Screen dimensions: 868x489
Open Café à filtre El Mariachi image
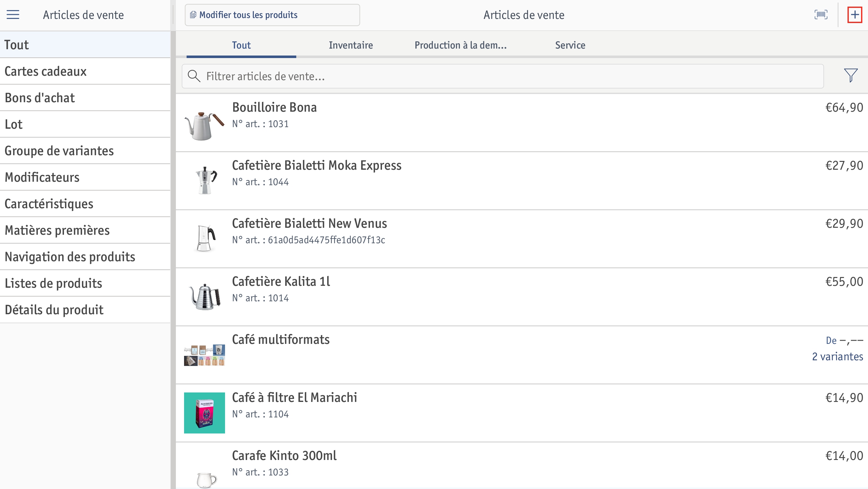tap(204, 412)
